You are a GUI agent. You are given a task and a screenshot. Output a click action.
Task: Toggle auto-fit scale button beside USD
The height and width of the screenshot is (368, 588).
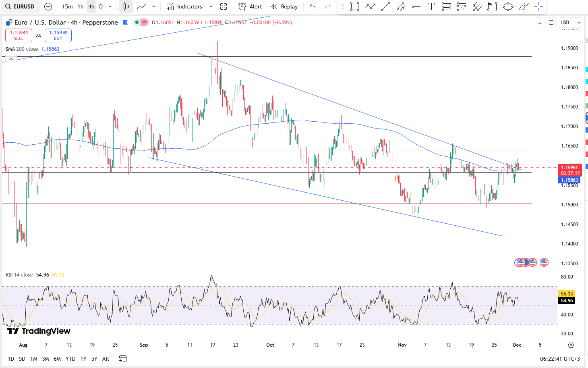click(551, 23)
